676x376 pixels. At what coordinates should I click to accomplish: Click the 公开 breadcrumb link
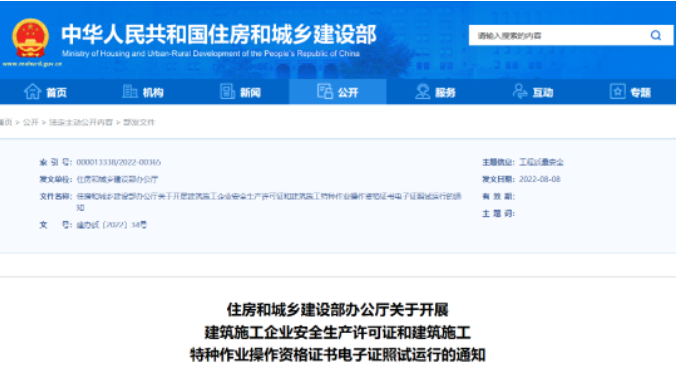click(x=31, y=122)
